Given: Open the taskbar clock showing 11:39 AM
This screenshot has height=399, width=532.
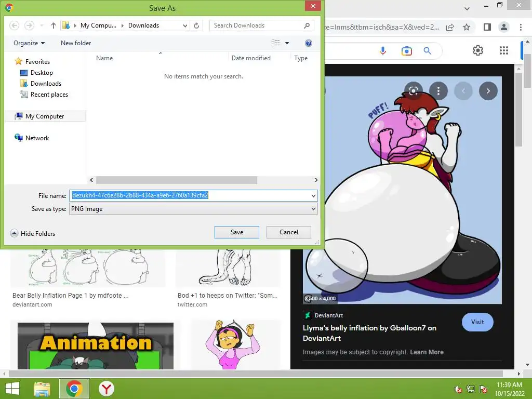Looking at the screenshot, I should [x=509, y=389].
